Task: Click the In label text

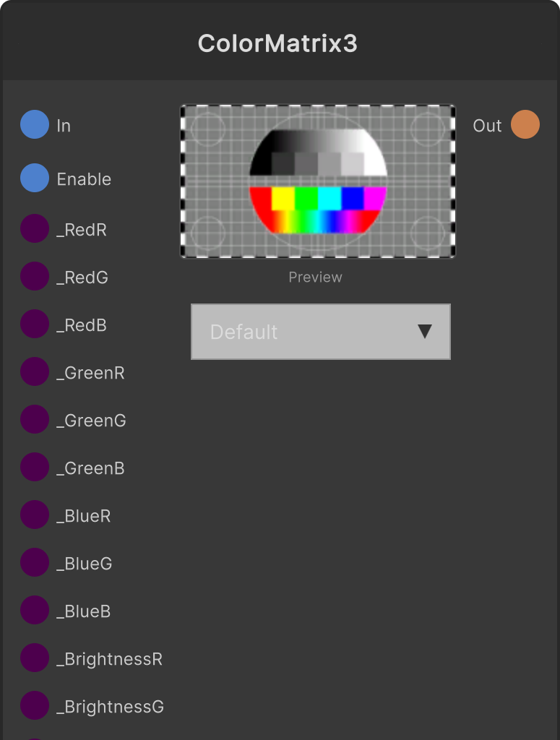Action: pos(64,126)
